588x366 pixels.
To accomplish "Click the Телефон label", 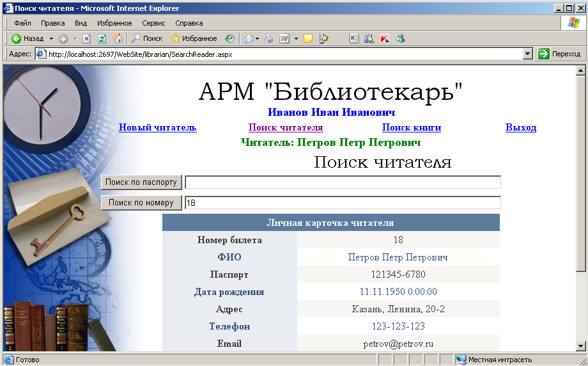I will pos(229,326).
